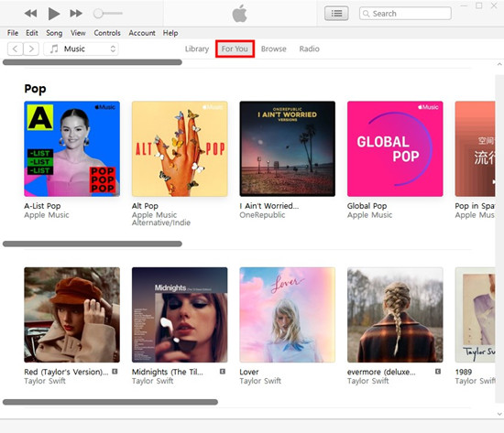This screenshot has width=504, height=433.
Task: Start playback with the Play button
Action: point(54,14)
